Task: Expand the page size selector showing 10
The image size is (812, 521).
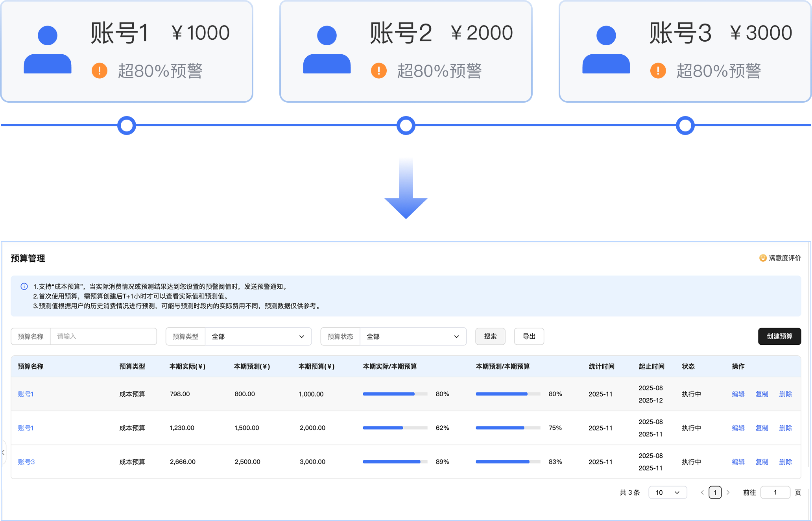Action: coord(667,492)
